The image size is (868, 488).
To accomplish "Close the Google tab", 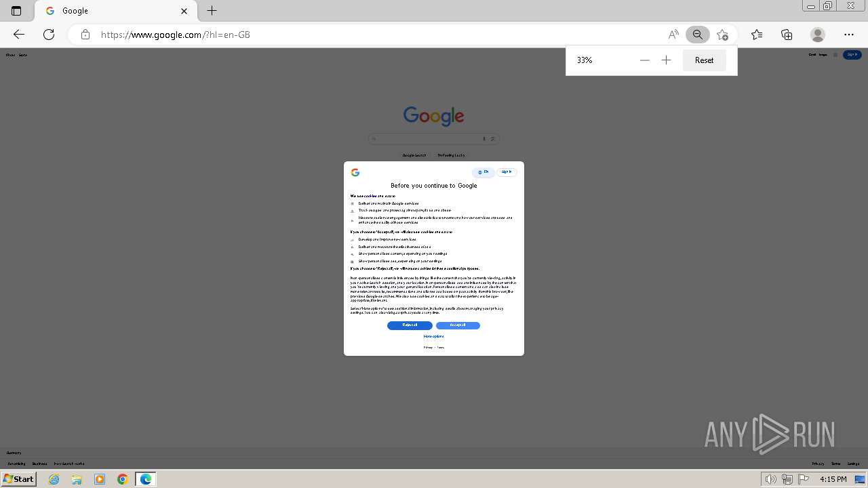I will click(x=184, y=11).
